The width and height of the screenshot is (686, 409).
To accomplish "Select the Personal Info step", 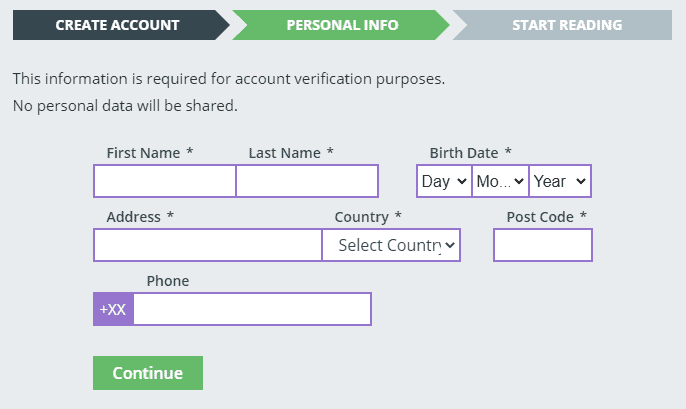I will tap(342, 25).
